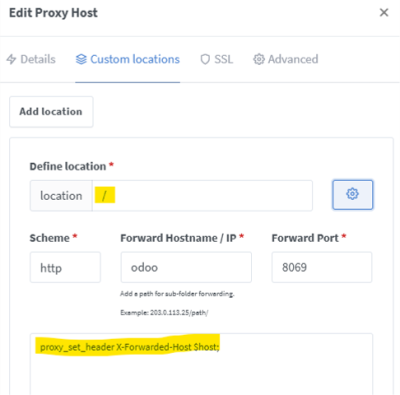400x395 pixels.
Task: Click the lightning bolt Details icon
Action: 11,59
